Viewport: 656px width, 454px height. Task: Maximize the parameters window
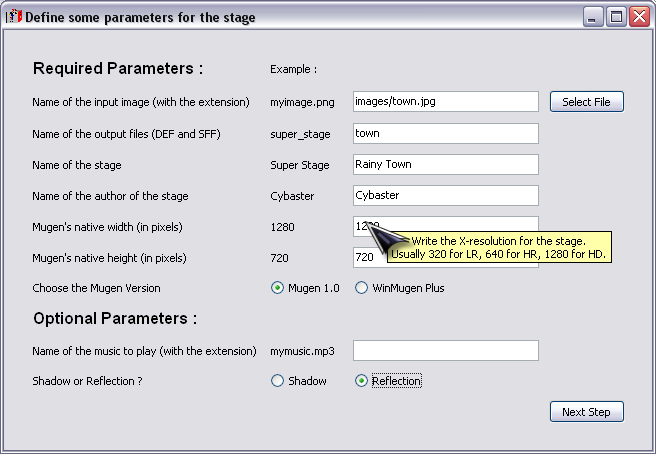(616, 17)
